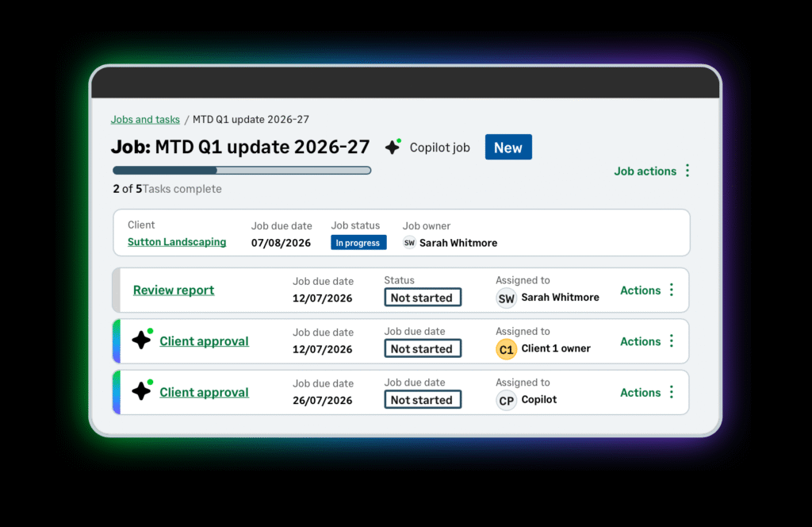Click the Copilot sparkle icon on the 12/07/2026 Client approval task
This screenshot has height=527, width=812.
point(142,340)
